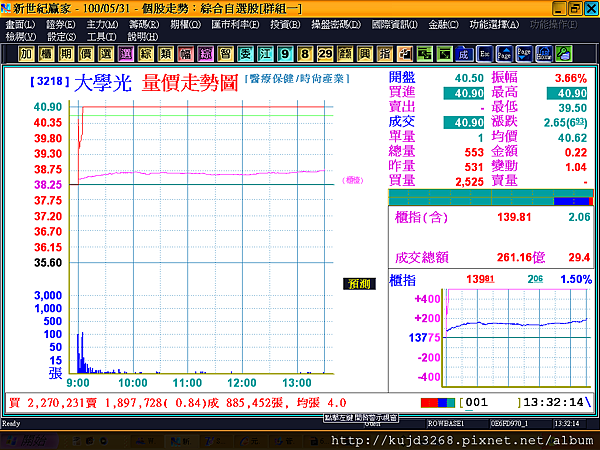Click the 櫃指 mini chart label

coord(402,280)
